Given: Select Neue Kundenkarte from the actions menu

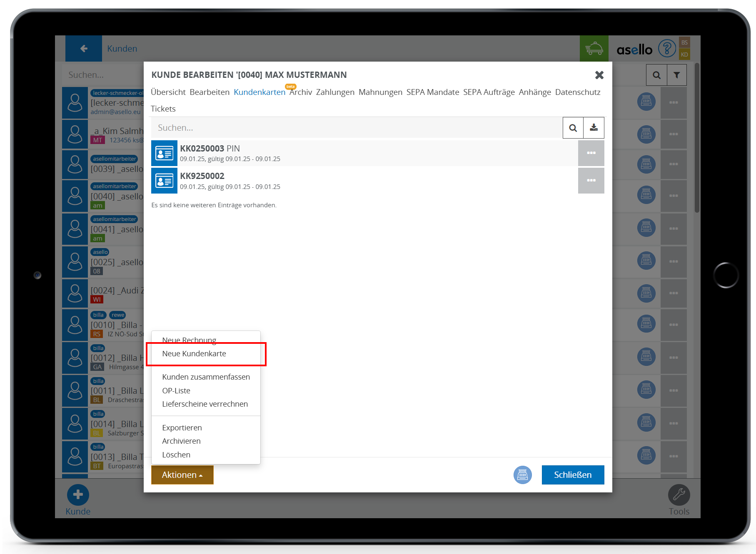Looking at the screenshot, I should pos(194,354).
